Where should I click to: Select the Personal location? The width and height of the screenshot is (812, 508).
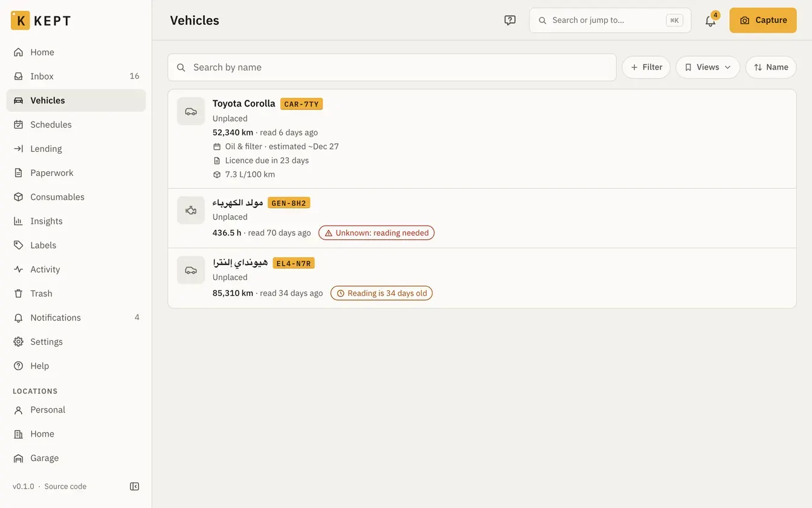tap(76, 410)
